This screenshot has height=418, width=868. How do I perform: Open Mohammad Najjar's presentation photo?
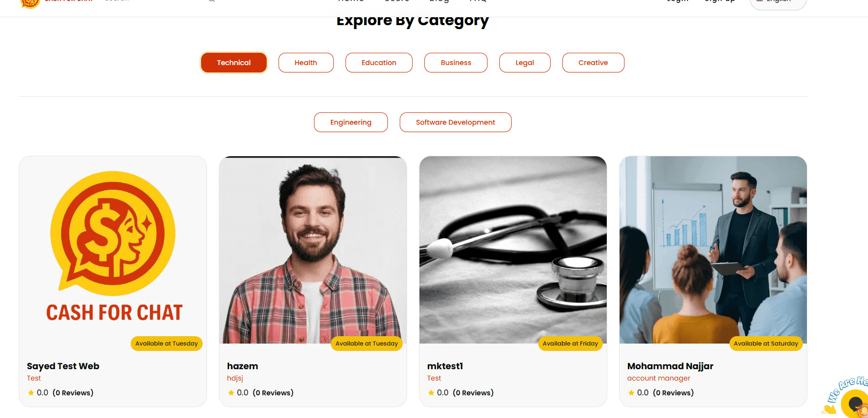pyautogui.click(x=713, y=250)
